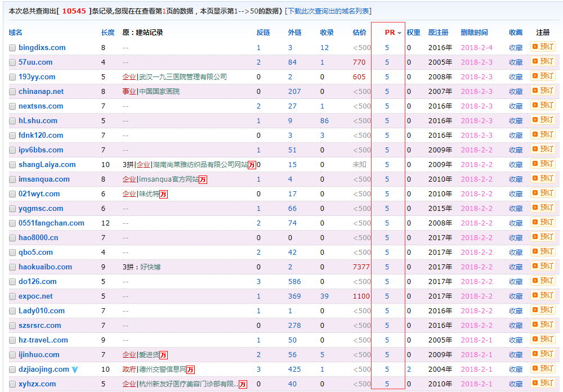Click the 政府 tag in dzjiaojing.com row
Image resolution: width=563 pixels, height=392 pixels.
click(x=129, y=370)
